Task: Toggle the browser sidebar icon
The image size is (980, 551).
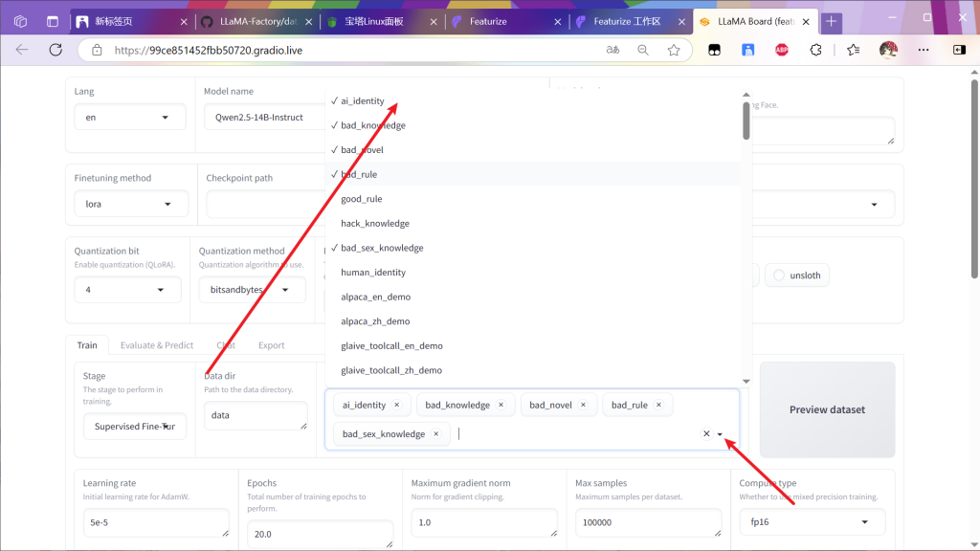Action: click(x=959, y=50)
